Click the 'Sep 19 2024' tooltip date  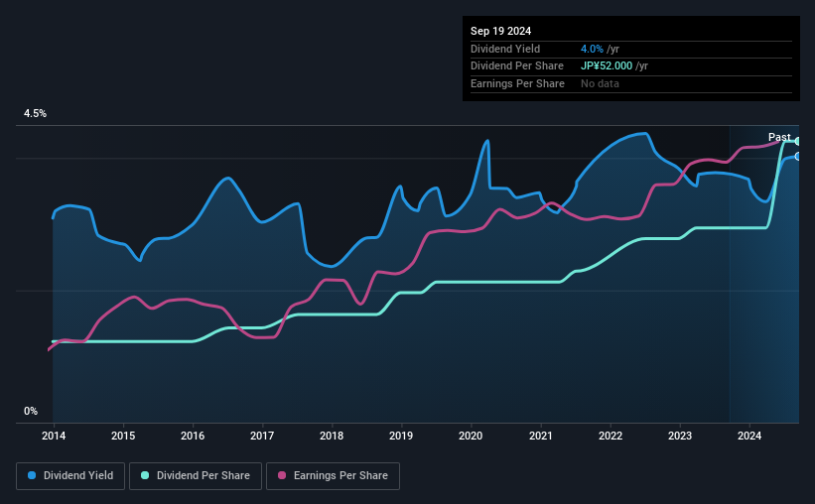[500, 31]
